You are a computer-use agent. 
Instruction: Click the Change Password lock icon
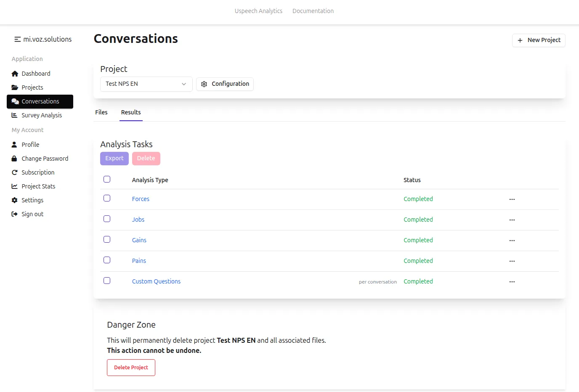pyautogui.click(x=15, y=159)
